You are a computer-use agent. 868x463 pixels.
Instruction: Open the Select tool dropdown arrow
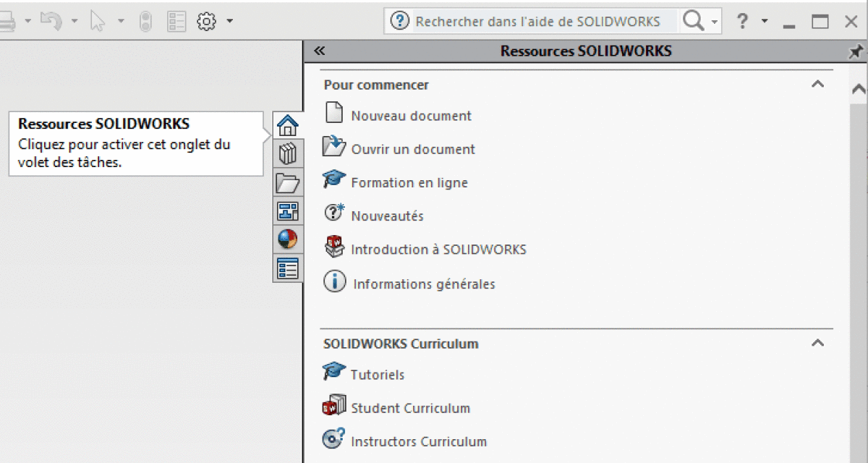(x=121, y=21)
